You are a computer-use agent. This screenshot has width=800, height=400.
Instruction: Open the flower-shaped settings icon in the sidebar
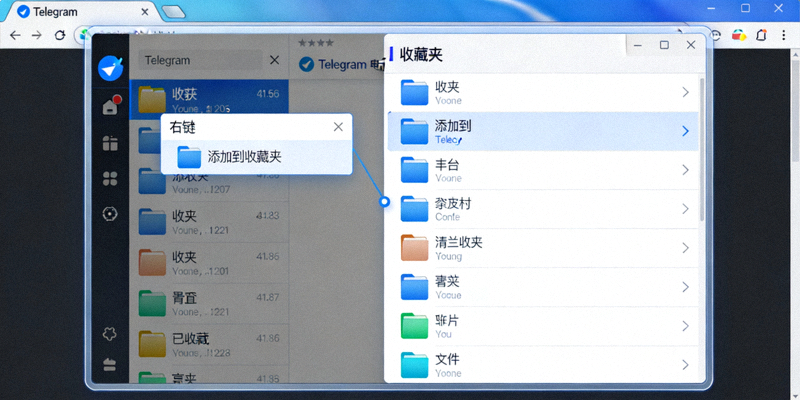point(110,334)
